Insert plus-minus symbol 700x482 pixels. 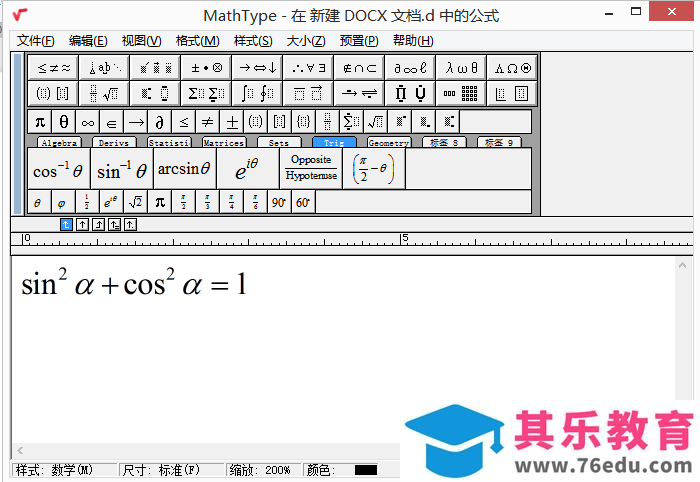231,121
